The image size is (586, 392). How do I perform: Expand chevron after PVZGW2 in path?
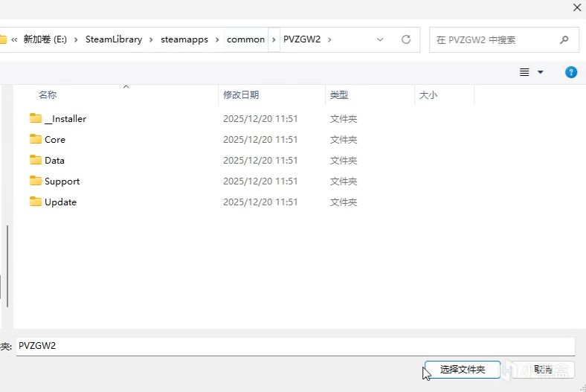tap(329, 39)
